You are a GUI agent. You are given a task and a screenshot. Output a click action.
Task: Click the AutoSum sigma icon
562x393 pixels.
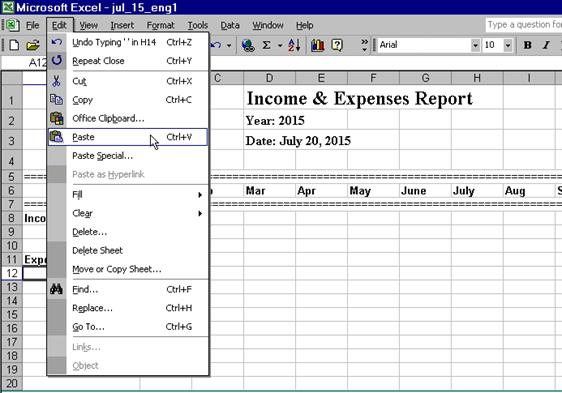266,45
